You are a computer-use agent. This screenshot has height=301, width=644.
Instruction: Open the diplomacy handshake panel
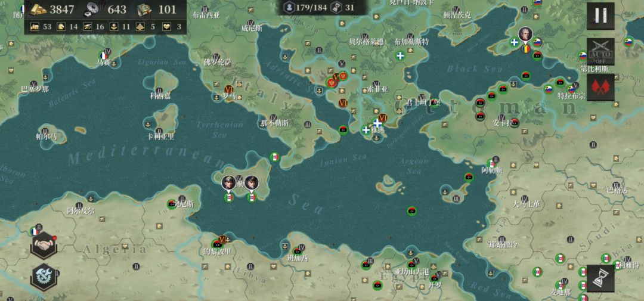44,246
